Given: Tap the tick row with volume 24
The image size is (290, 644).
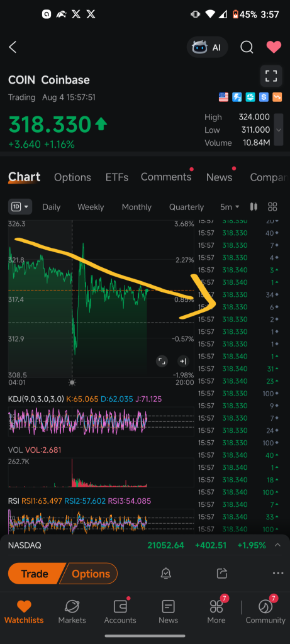Looking at the screenshot, I should [x=239, y=430].
